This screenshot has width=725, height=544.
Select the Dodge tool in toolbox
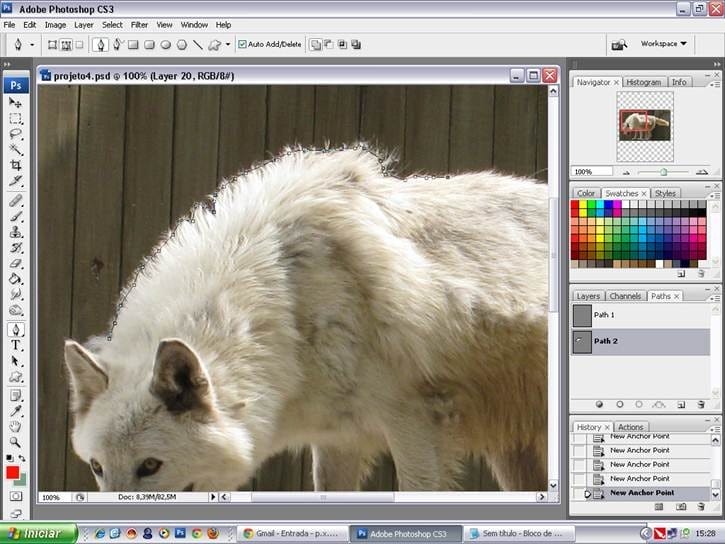[16, 310]
